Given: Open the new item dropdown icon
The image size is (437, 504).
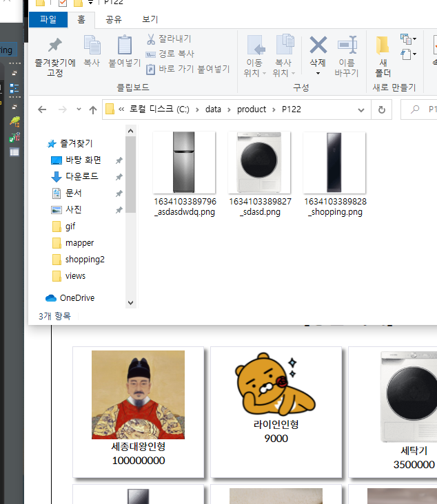Looking at the screenshot, I should coord(408,39).
